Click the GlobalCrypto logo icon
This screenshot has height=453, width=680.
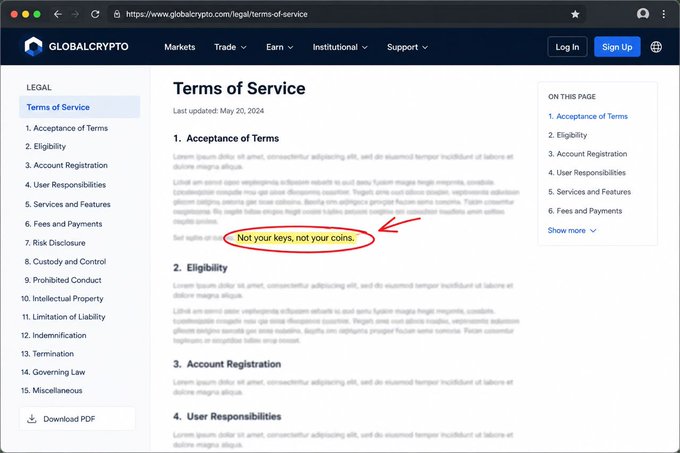[33, 46]
